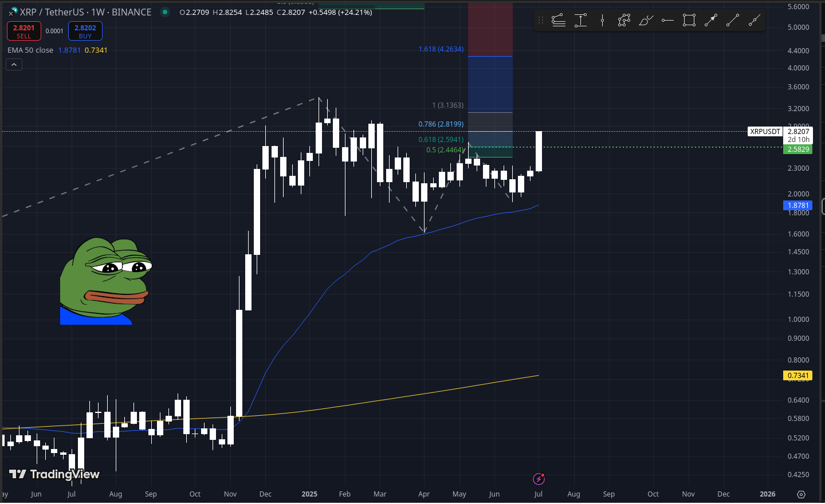Click the TradingView logo
The image size is (825, 504).
54,474
